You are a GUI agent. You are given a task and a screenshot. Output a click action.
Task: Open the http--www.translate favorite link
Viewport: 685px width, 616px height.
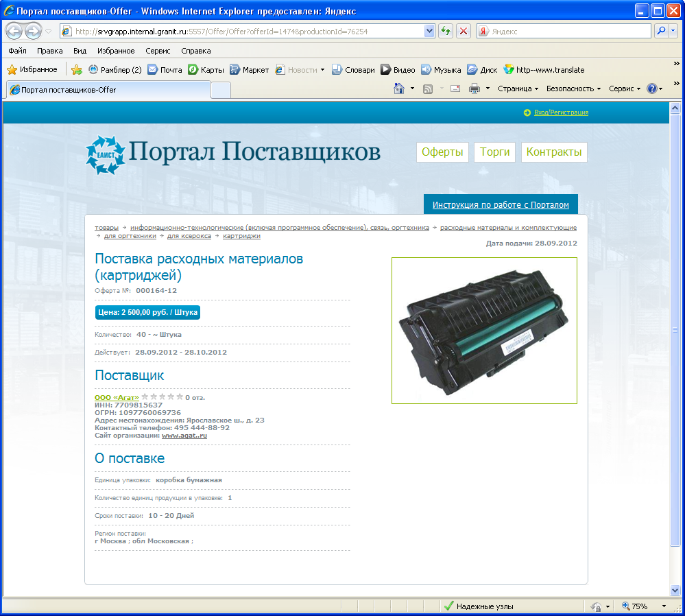(544, 69)
